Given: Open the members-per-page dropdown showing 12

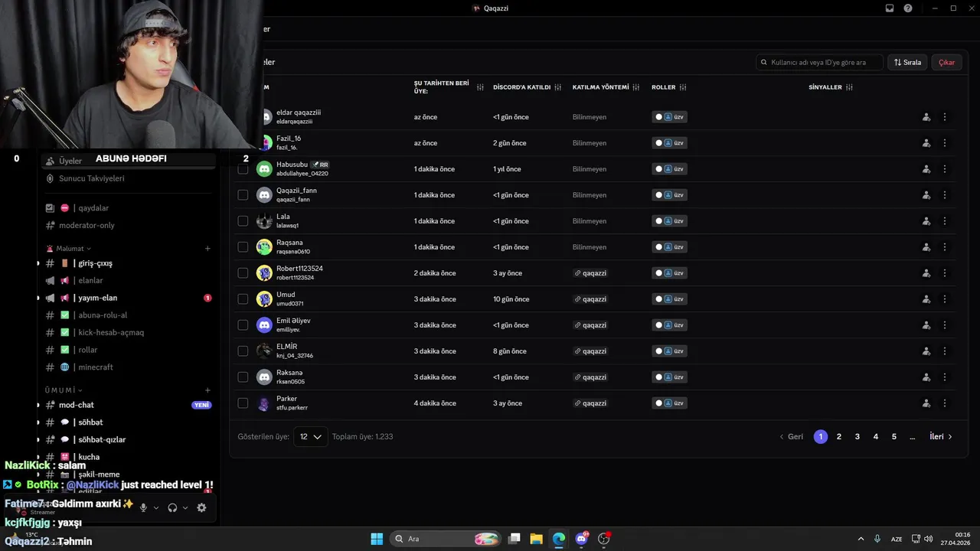Looking at the screenshot, I should [x=310, y=437].
